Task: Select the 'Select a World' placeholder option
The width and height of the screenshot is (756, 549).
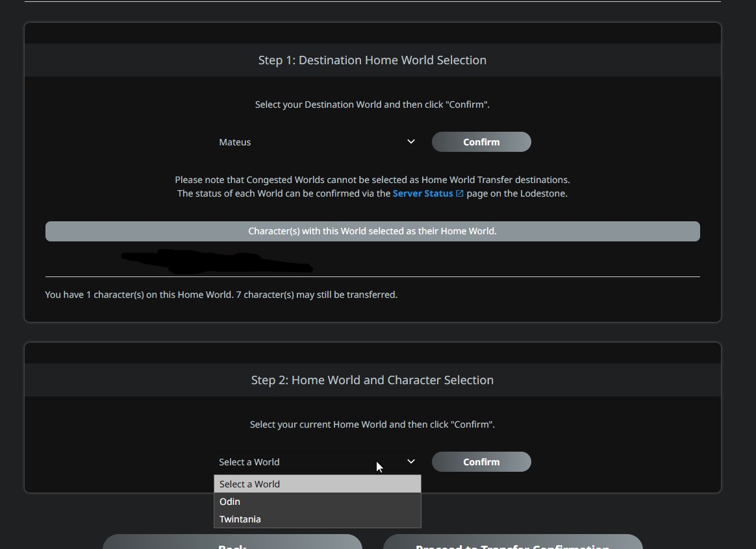Action: (x=317, y=484)
